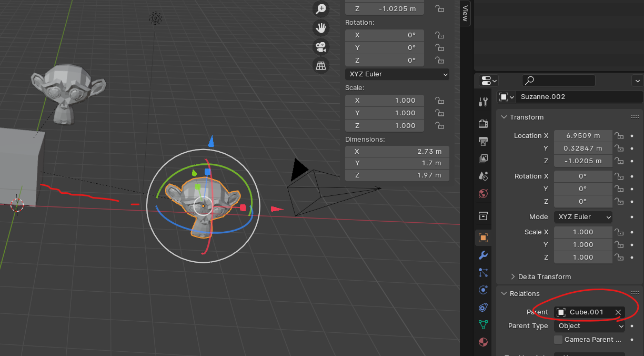The height and width of the screenshot is (356, 644).
Task: Click the Suzanne.002 object name field
Action: click(x=580, y=97)
